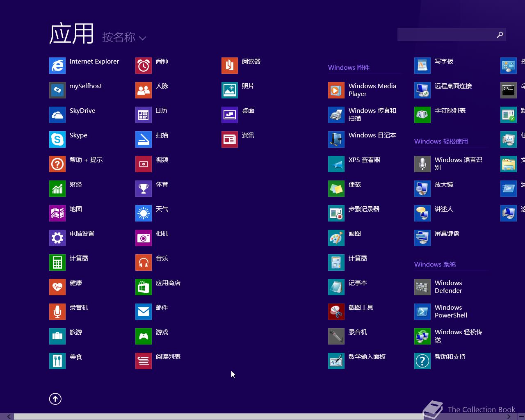Open 记事本 notepad
Viewport: 525px width, 420px height.
[336, 287]
